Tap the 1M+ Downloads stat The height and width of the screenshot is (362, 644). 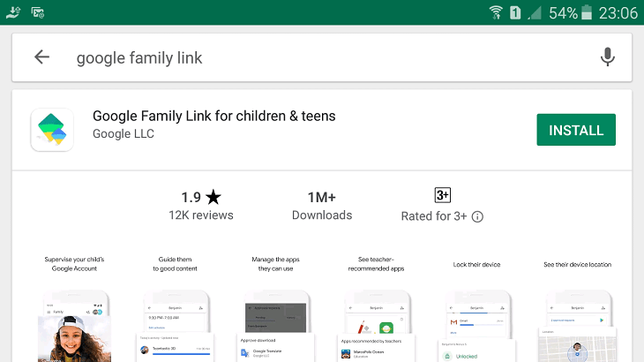coord(322,206)
